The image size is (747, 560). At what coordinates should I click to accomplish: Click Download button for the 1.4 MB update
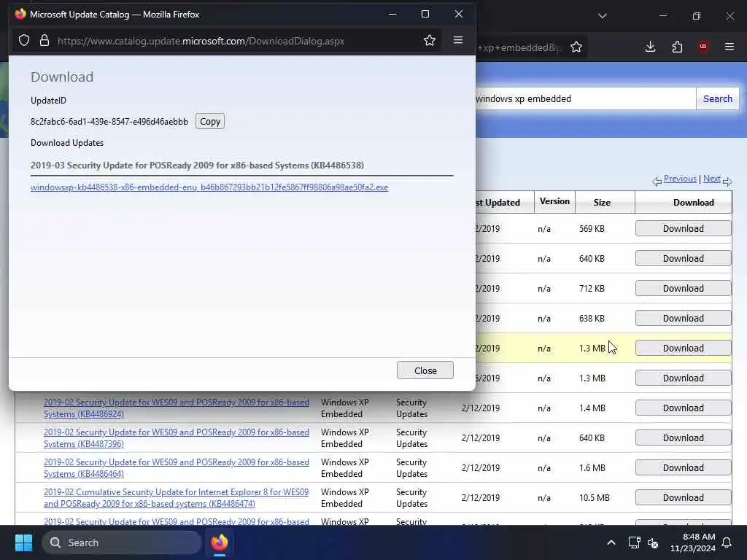click(x=683, y=408)
